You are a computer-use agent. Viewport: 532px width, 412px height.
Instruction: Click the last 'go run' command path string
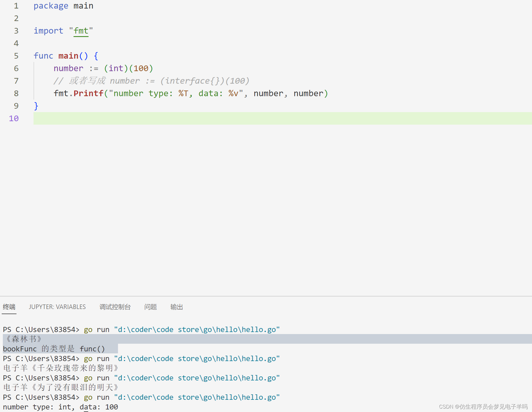click(197, 397)
